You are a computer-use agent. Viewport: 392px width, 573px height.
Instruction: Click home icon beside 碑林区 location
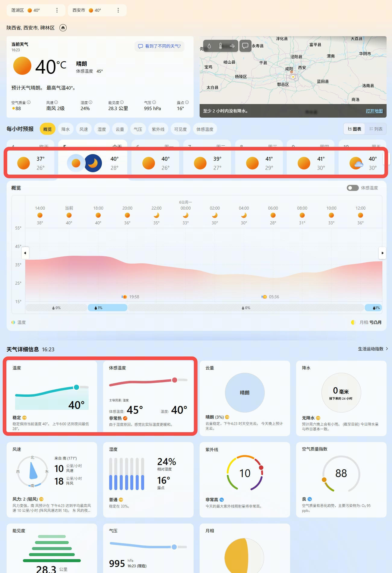63,28
